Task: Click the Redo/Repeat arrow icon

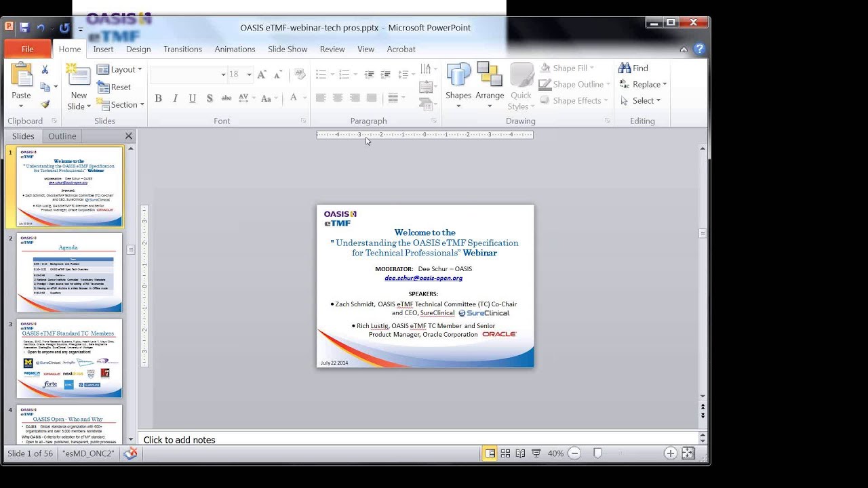Action: (64, 28)
